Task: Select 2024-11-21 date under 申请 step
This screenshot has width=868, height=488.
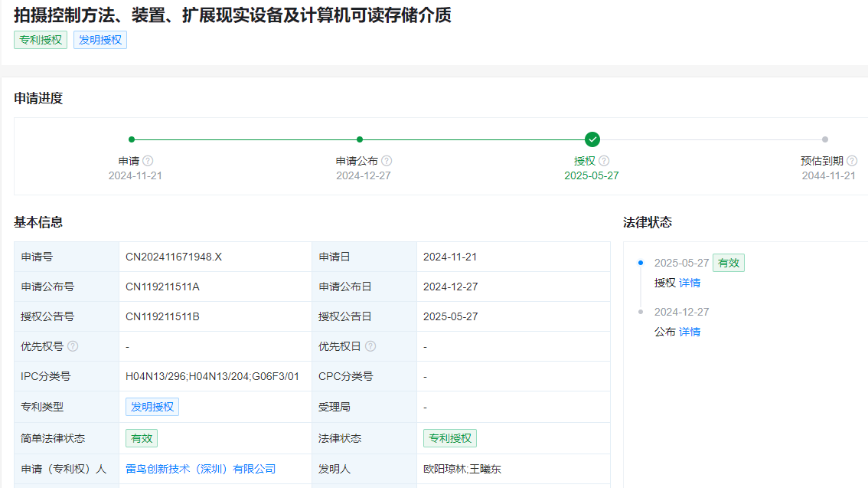Action: coord(135,175)
